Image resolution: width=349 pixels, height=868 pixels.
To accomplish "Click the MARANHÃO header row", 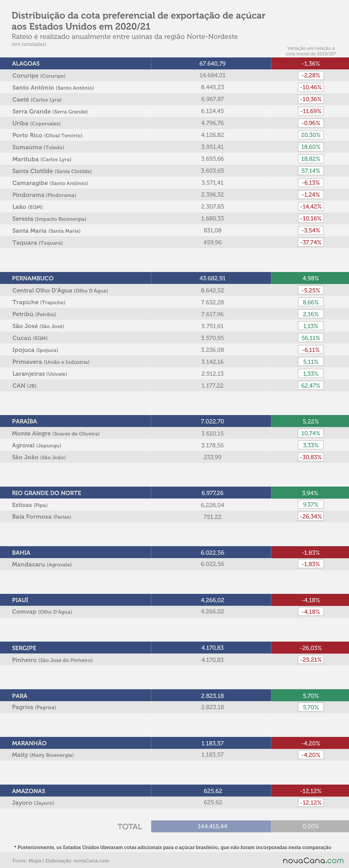I will click(174, 743).
